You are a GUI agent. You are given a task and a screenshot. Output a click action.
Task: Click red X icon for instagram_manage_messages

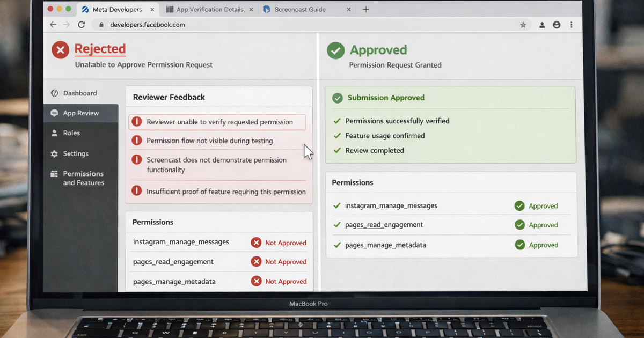point(256,243)
